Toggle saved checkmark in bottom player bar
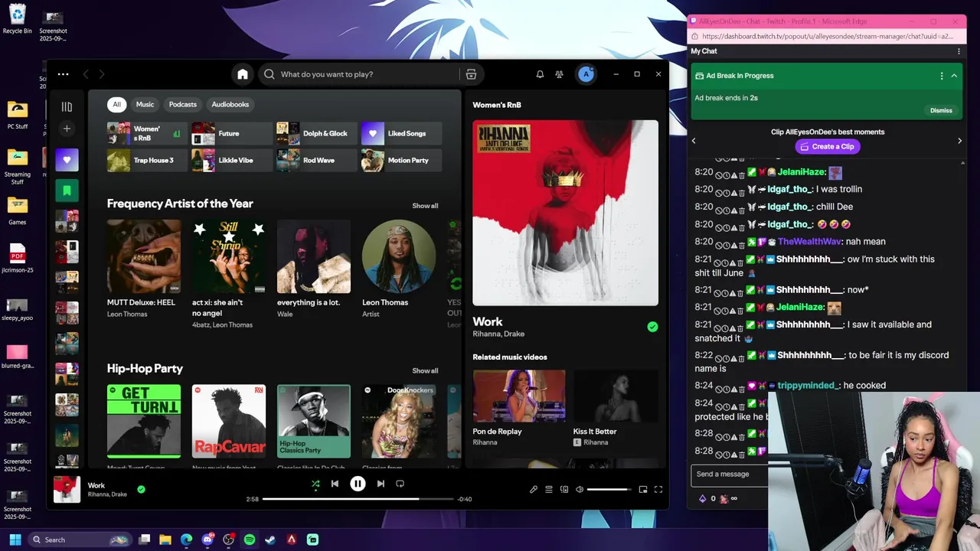The image size is (980, 551). (x=141, y=489)
